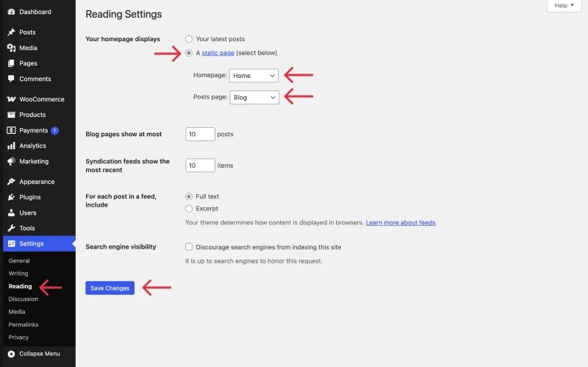The width and height of the screenshot is (588, 367).
Task: Click the 'Blog pages show at most' field
Action: point(200,134)
